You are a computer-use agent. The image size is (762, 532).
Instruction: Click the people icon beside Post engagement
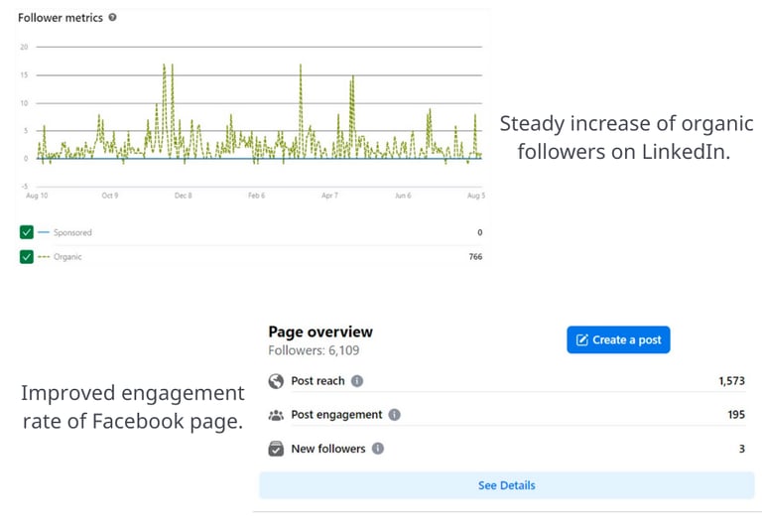pyautogui.click(x=277, y=415)
